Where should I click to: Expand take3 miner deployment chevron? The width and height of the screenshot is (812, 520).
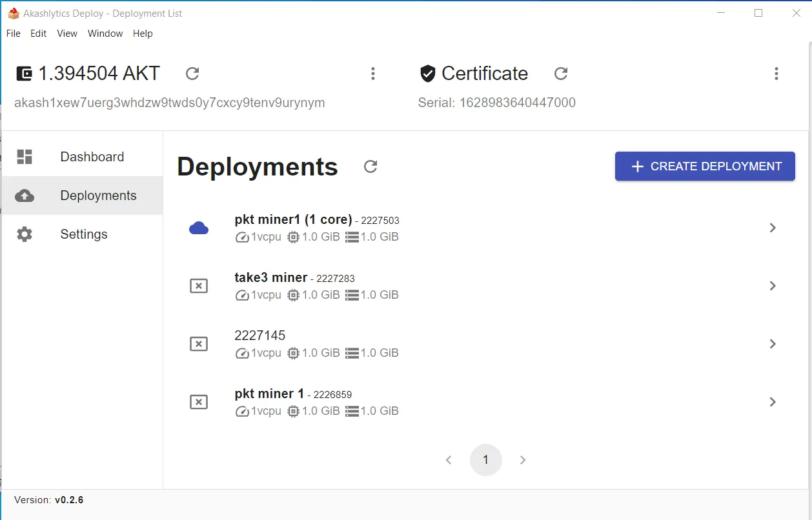tap(773, 286)
